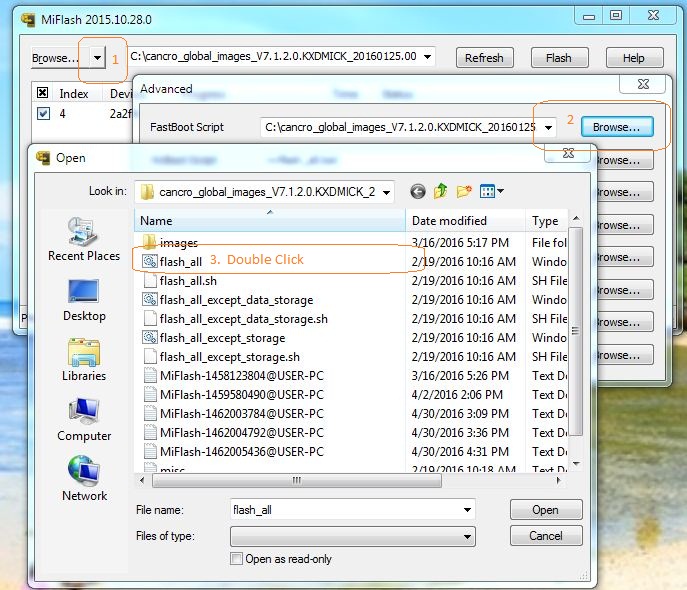Click the Flash button

click(x=560, y=58)
